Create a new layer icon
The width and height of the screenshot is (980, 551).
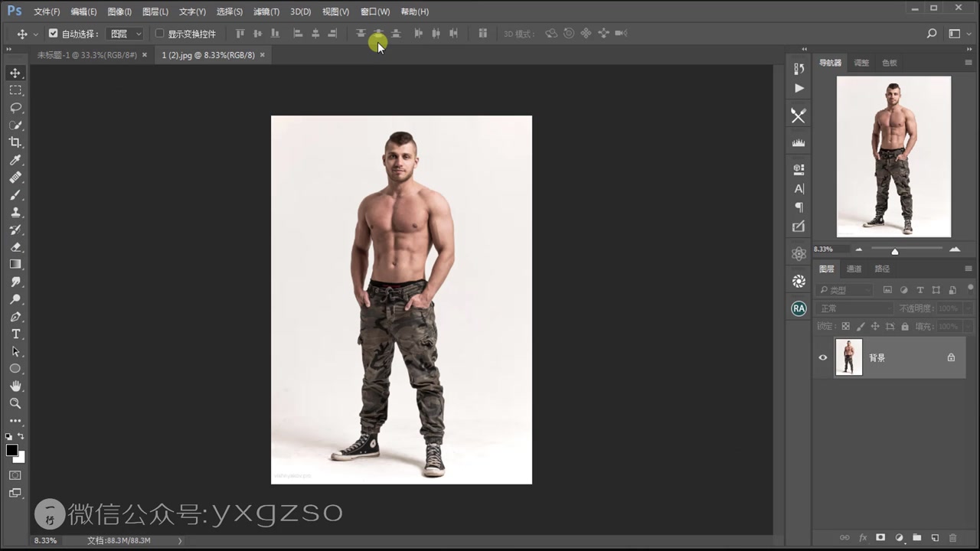click(935, 538)
